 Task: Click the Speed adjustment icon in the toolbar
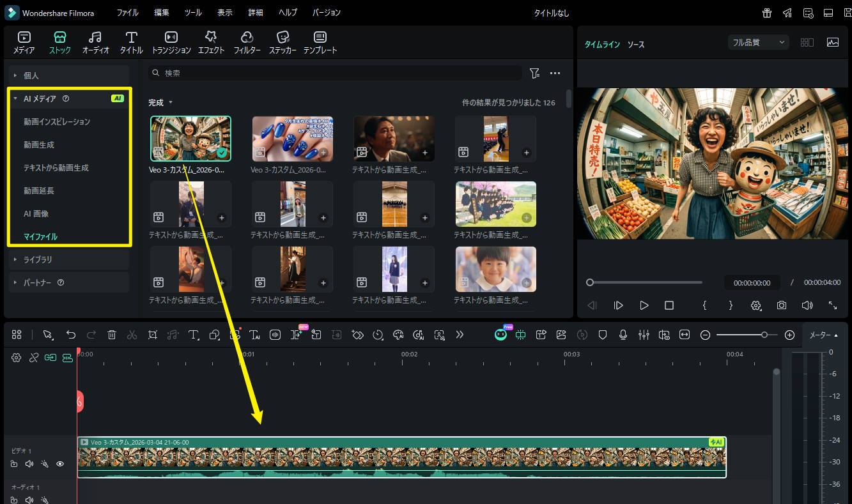(x=378, y=334)
